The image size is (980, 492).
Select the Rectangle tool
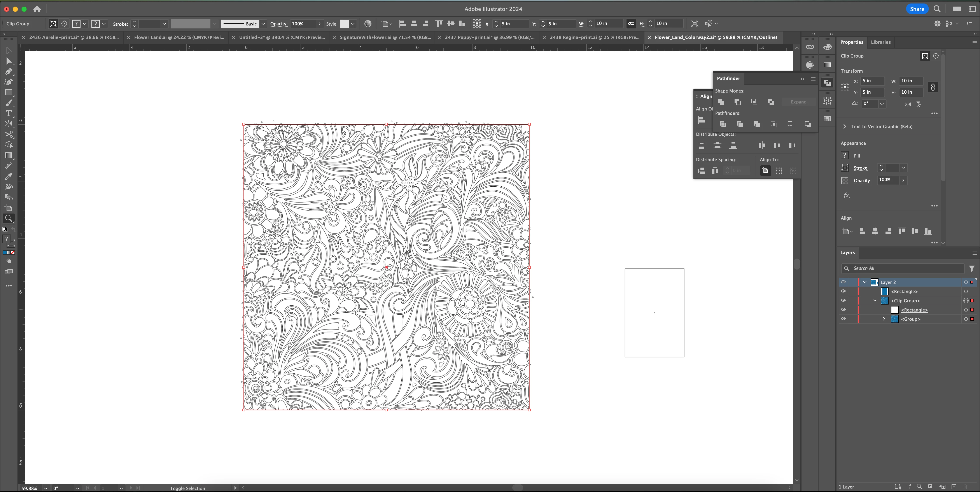click(8, 93)
